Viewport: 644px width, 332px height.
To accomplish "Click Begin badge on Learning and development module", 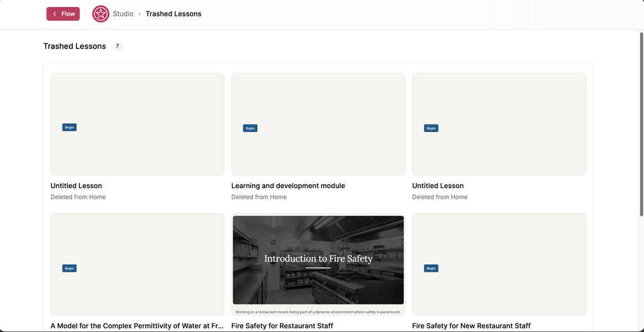I will pyautogui.click(x=250, y=128).
